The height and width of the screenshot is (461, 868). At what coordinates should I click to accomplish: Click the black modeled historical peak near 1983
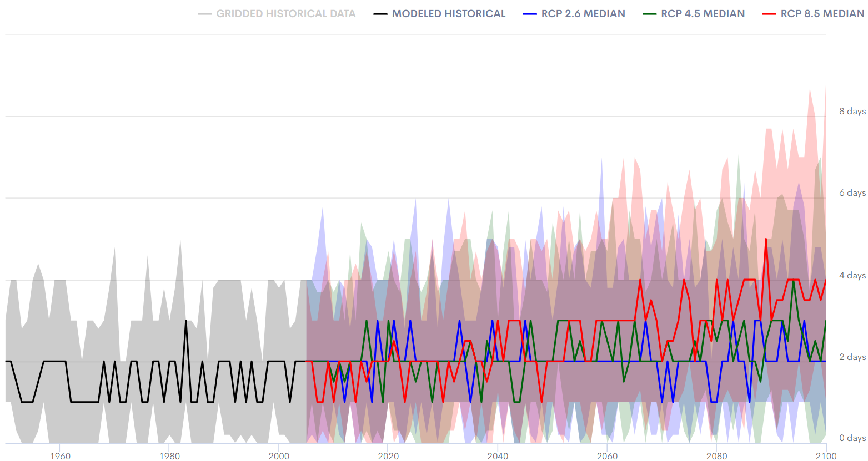(185, 321)
